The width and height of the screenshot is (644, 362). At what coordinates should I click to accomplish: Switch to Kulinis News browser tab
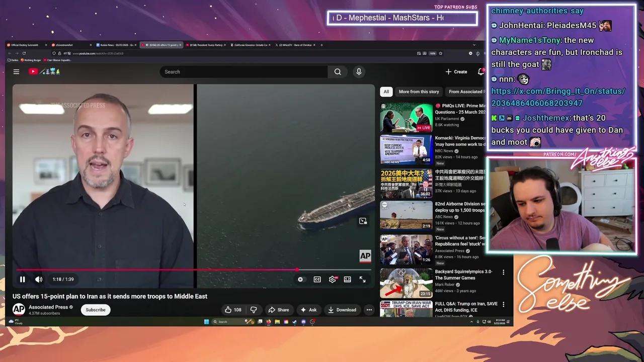pos(115,45)
